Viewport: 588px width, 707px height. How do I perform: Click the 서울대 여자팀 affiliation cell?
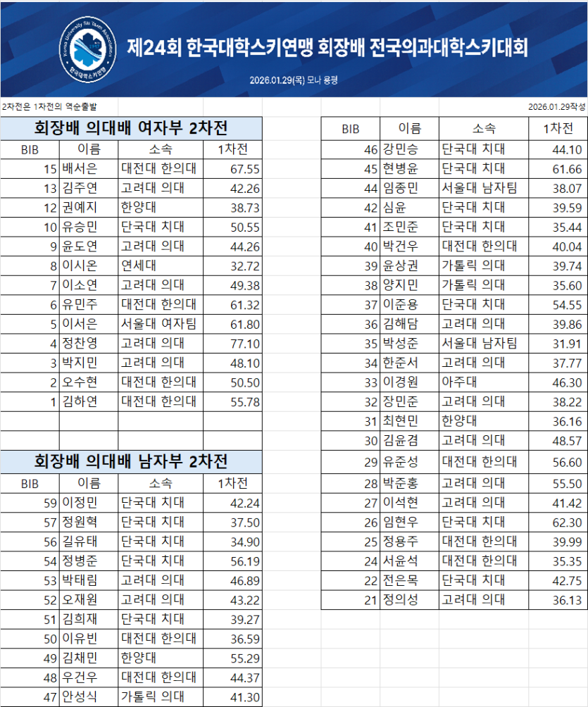coord(160,325)
